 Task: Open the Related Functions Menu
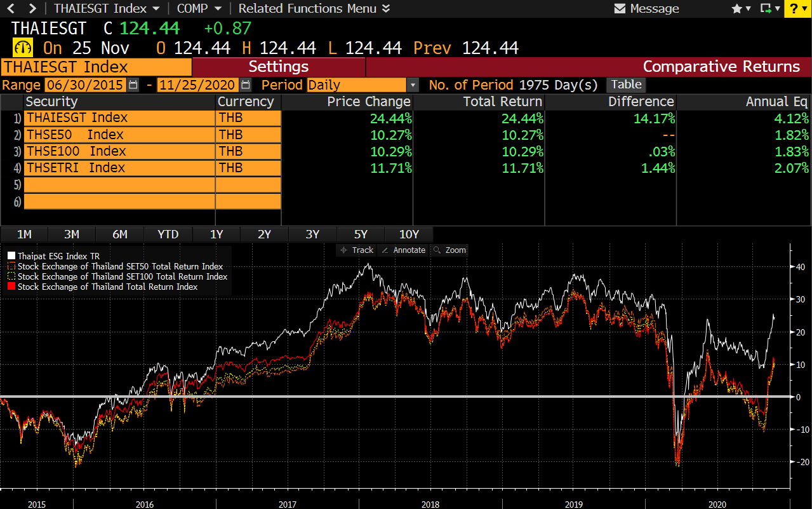314,9
